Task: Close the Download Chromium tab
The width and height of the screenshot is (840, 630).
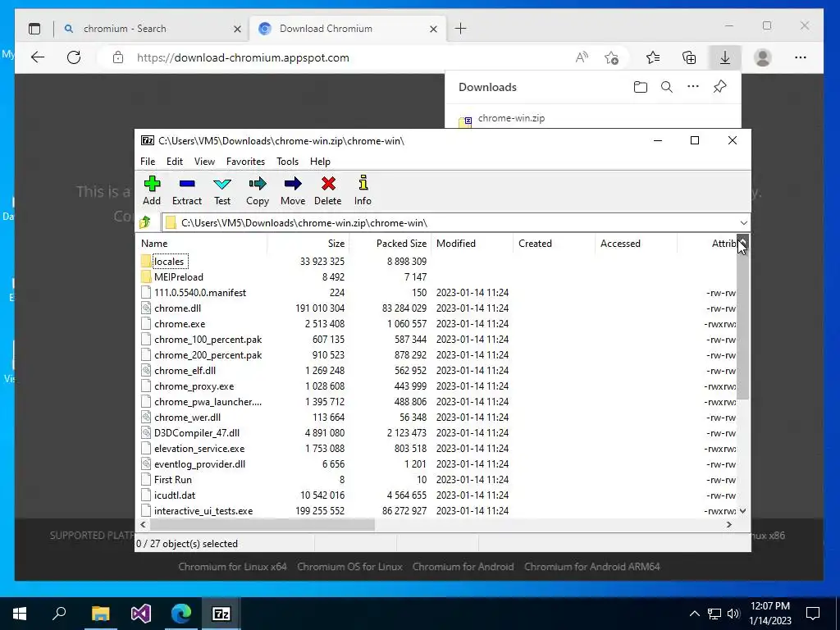Action: tap(433, 29)
